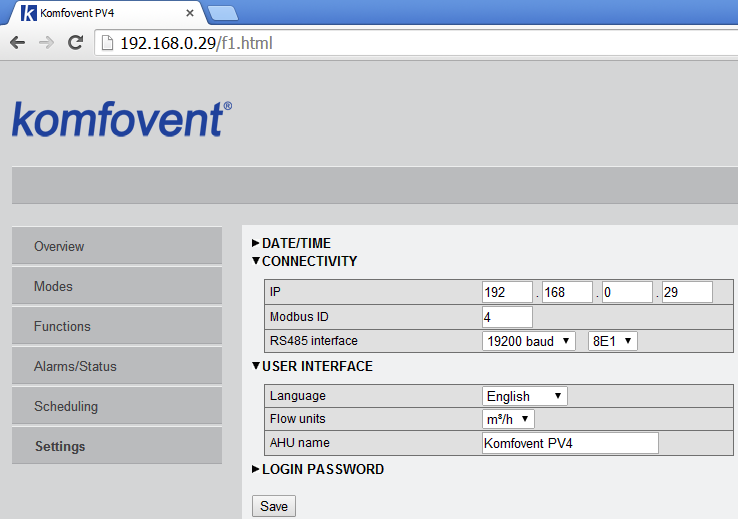Open the 8E1 parity dropdown
Viewport: 738px width, 519px height.
tap(612, 341)
